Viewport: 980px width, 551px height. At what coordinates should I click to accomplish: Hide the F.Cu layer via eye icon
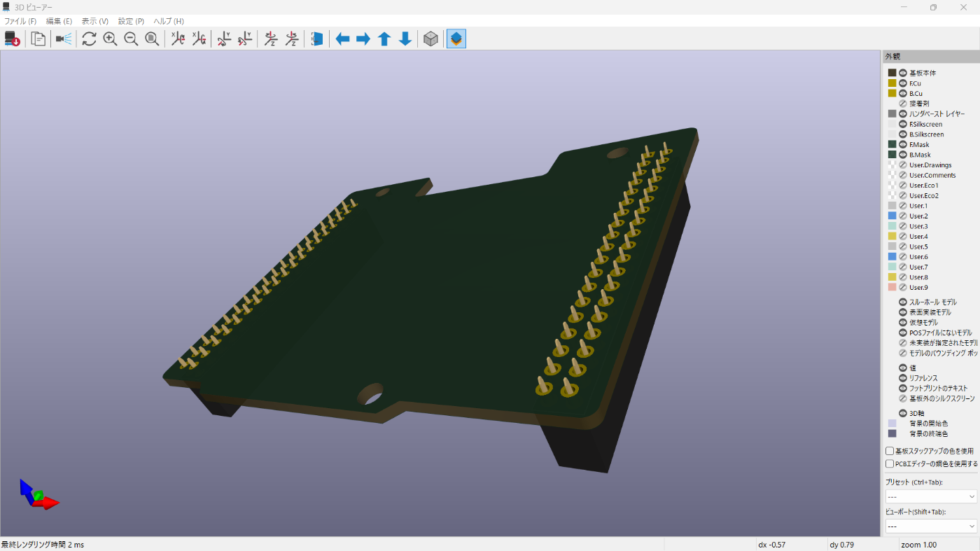[903, 83]
